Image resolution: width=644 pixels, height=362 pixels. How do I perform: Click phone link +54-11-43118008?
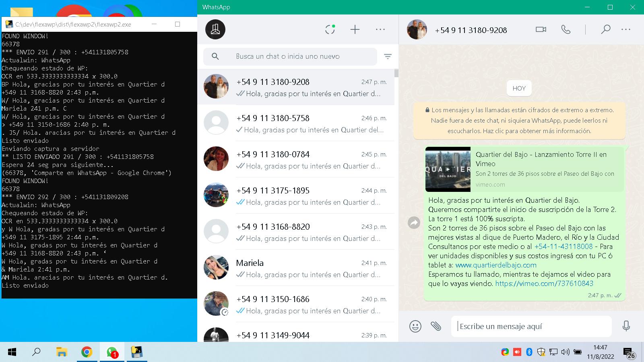point(563,247)
